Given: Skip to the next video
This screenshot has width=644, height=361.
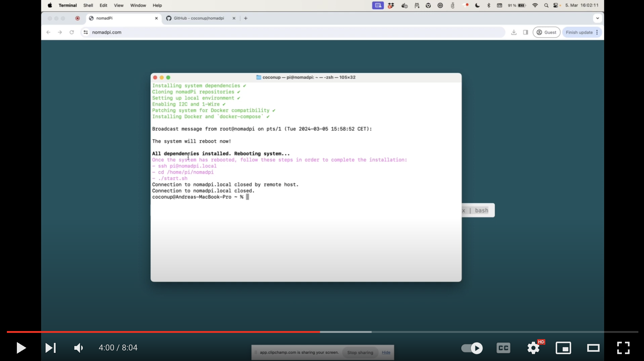Looking at the screenshot, I should tap(51, 348).
